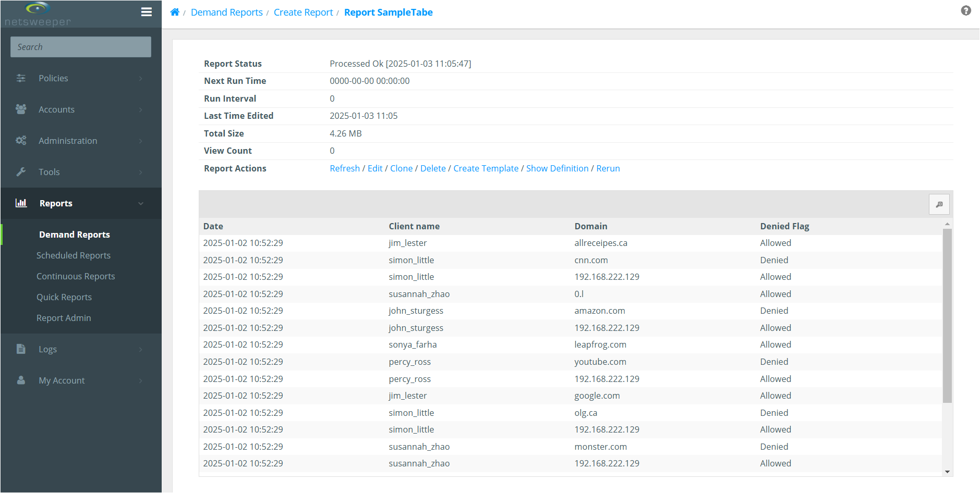Select the Administration menu item
980x493 pixels.
[x=81, y=141]
